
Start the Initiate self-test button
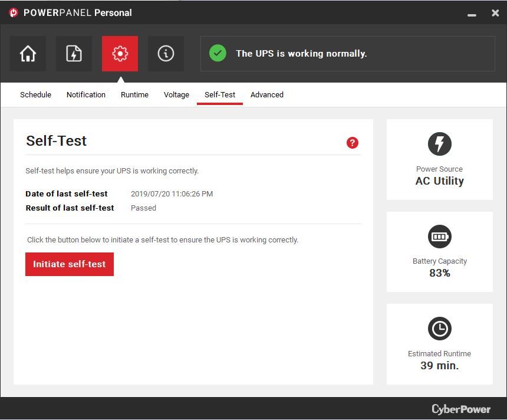click(70, 264)
